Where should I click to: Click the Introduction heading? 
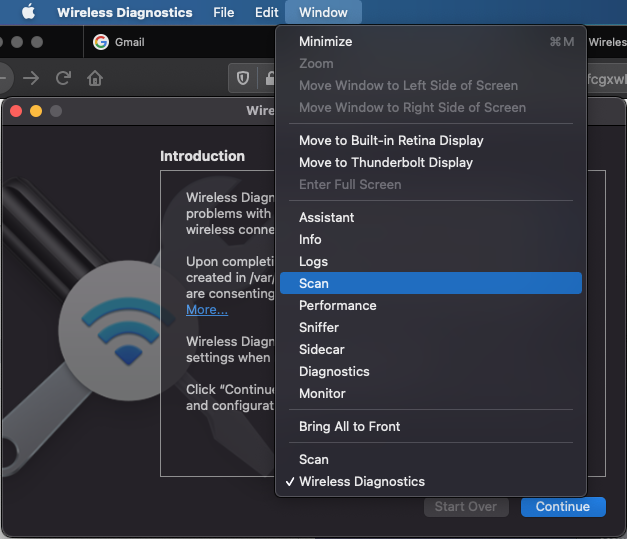pos(202,156)
